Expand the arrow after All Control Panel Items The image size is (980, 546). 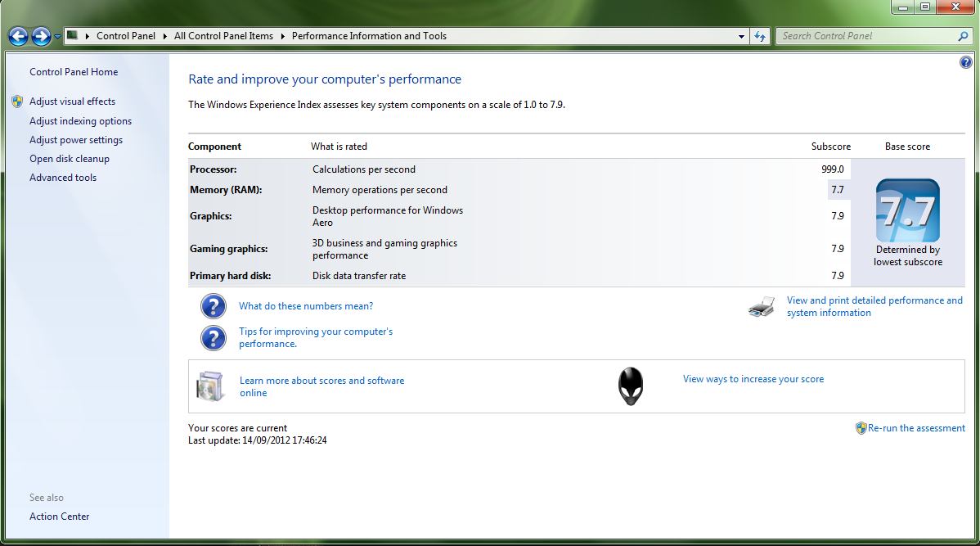pos(282,36)
